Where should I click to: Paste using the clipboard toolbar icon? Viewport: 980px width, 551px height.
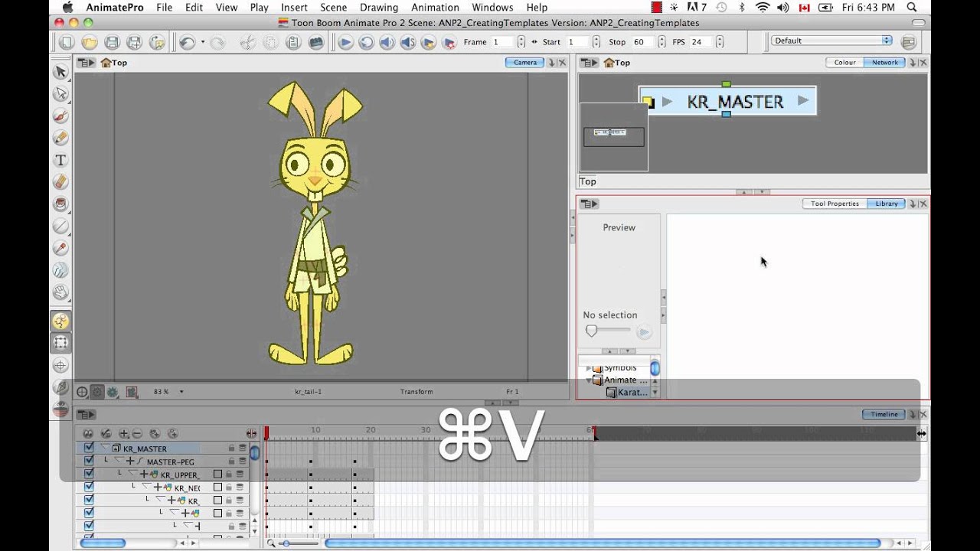click(x=292, y=43)
